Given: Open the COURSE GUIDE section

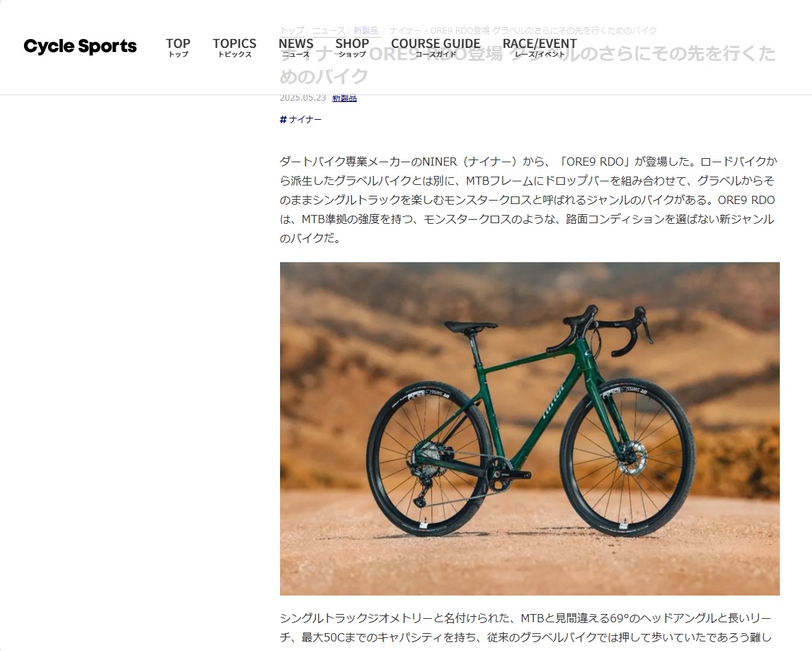Looking at the screenshot, I should click(435, 47).
